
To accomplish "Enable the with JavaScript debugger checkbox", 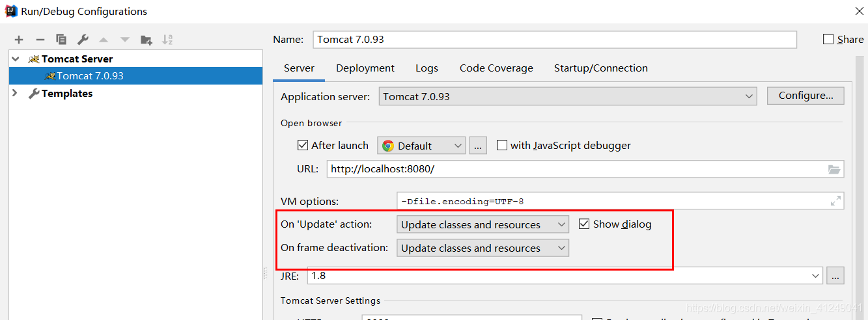I will click(502, 145).
